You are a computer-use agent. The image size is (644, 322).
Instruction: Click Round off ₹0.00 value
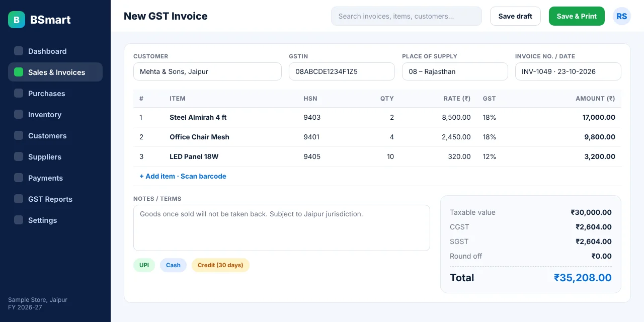pos(602,256)
